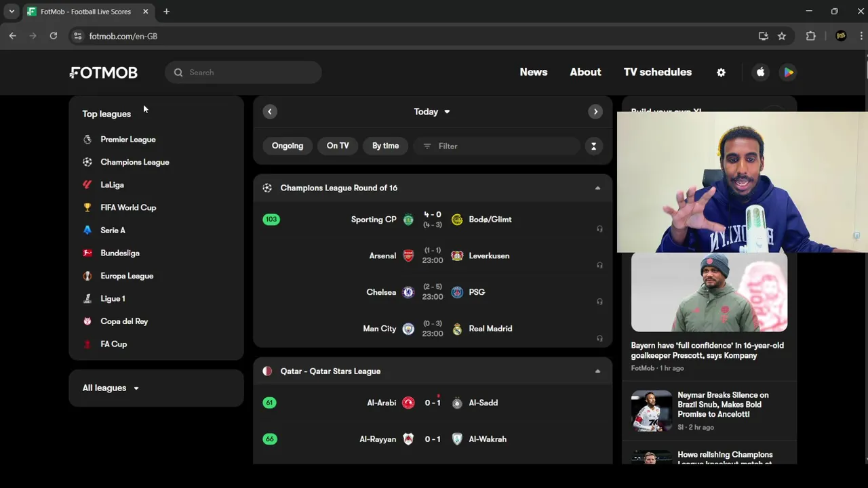Open the TV schedules menu item
Viewport: 868px width, 488px height.
point(658,73)
